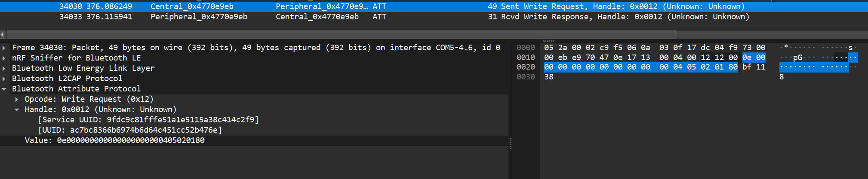The height and width of the screenshot is (179, 868).
Task: Click hex byte bf in row 0020
Action: pyautogui.click(x=747, y=67)
